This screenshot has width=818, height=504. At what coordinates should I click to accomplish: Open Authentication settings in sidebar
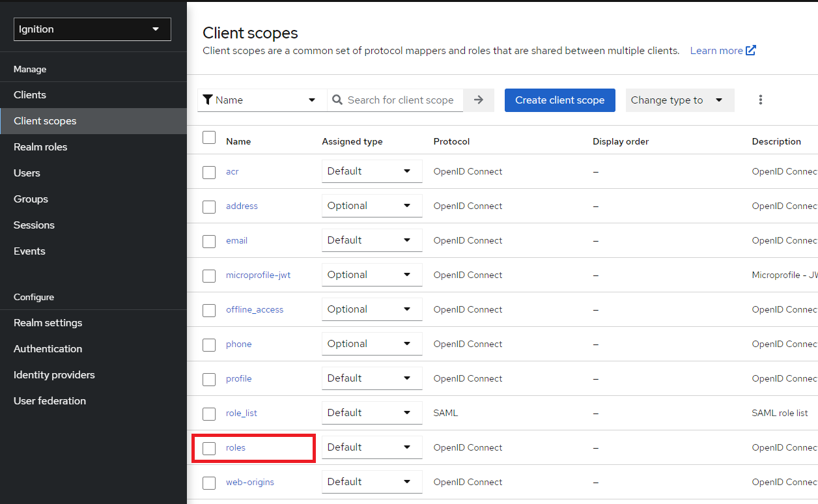pyautogui.click(x=48, y=349)
